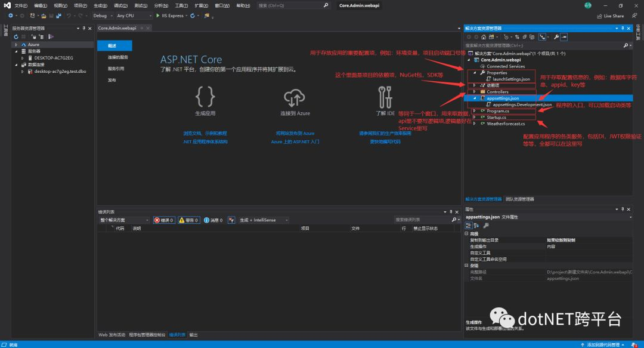This screenshot has height=348, width=644.
Task: Switch to the 团队资源管理器 tab
Action: 519,199
